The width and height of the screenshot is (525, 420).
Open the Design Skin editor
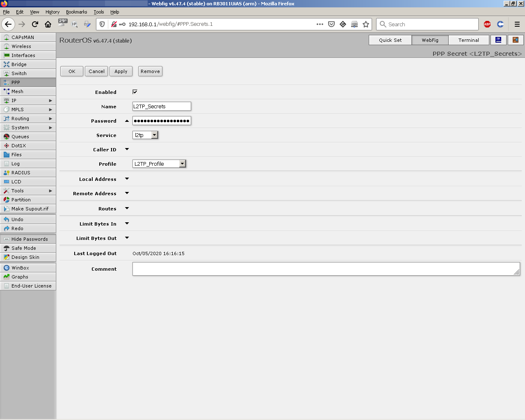tap(28, 257)
